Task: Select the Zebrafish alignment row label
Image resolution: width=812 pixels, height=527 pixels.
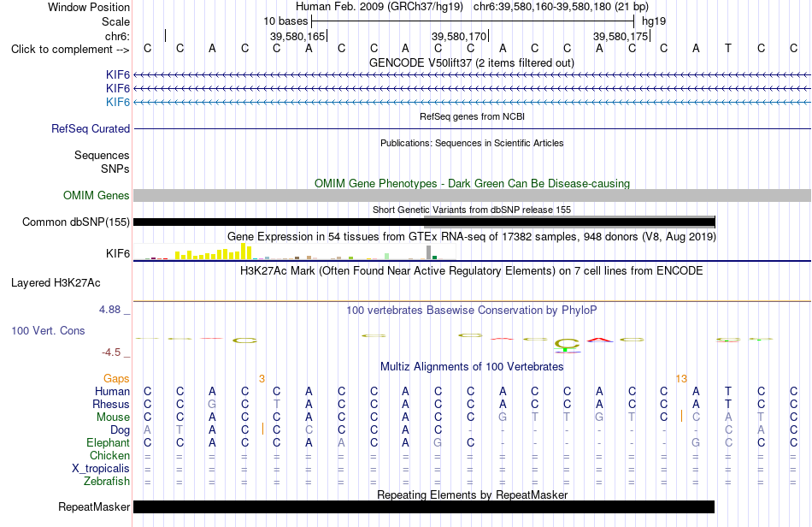Action: [x=107, y=482]
